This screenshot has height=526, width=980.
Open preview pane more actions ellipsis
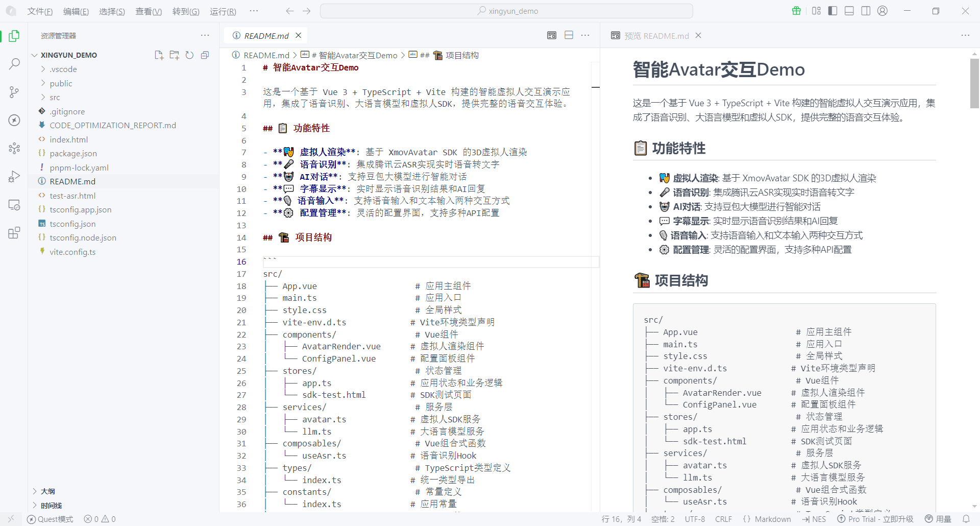[x=965, y=35]
